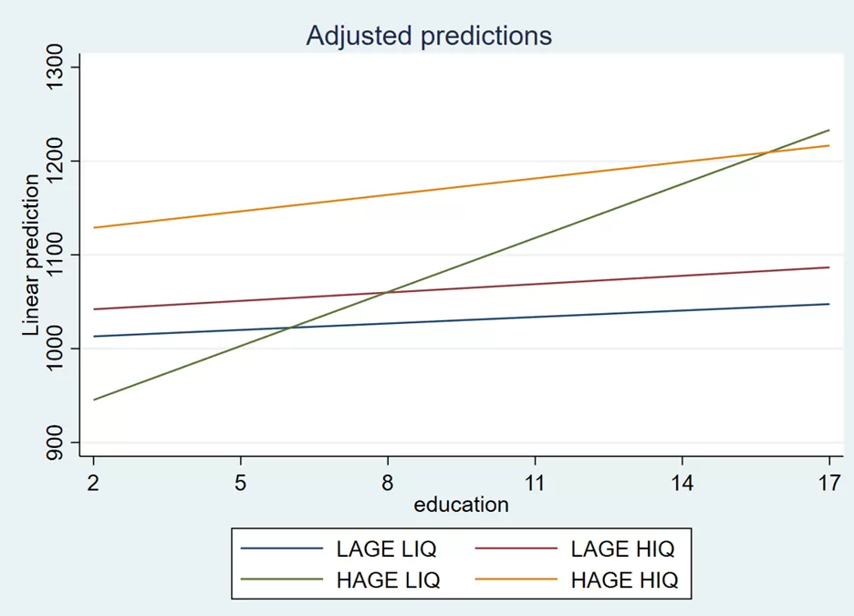Select the "HAGE HIQ" legend label

point(624,579)
